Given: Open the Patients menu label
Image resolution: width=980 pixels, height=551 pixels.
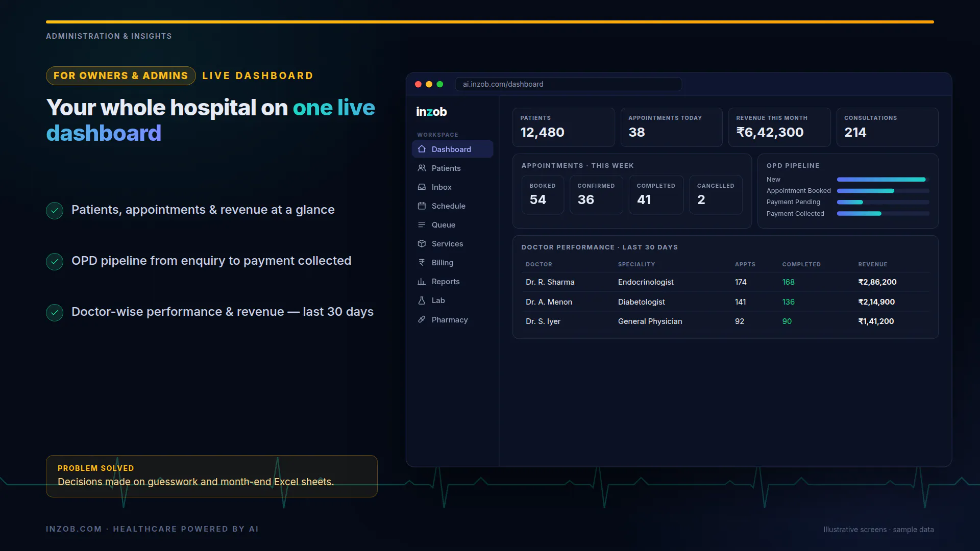Looking at the screenshot, I should pyautogui.click(x=446, y=168).
